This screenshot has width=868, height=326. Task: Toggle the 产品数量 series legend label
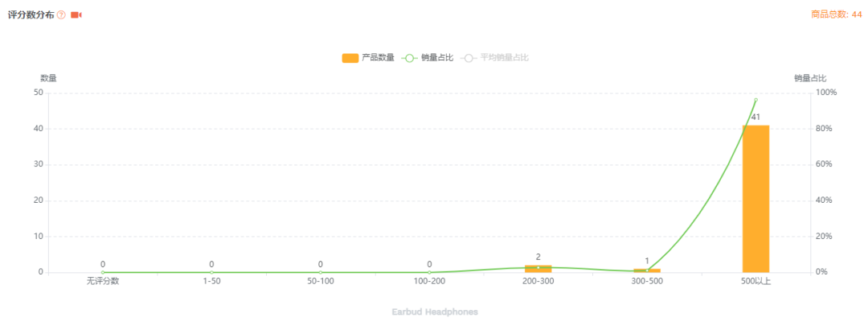tap(378, 58)
